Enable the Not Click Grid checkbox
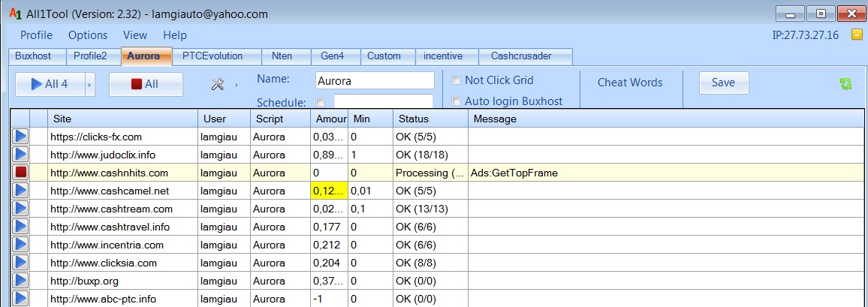The width and height of the screenshot is (868, 307). (456, 80)
